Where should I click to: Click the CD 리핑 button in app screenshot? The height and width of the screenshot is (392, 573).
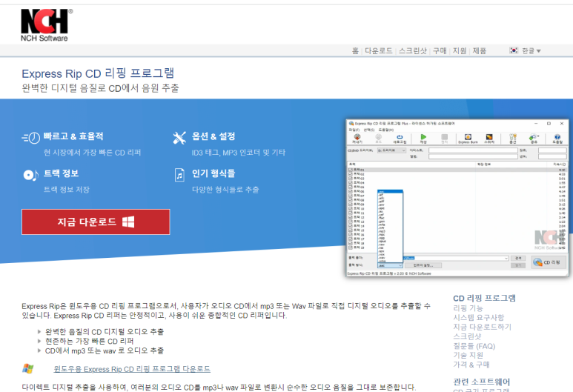point(549,262)
